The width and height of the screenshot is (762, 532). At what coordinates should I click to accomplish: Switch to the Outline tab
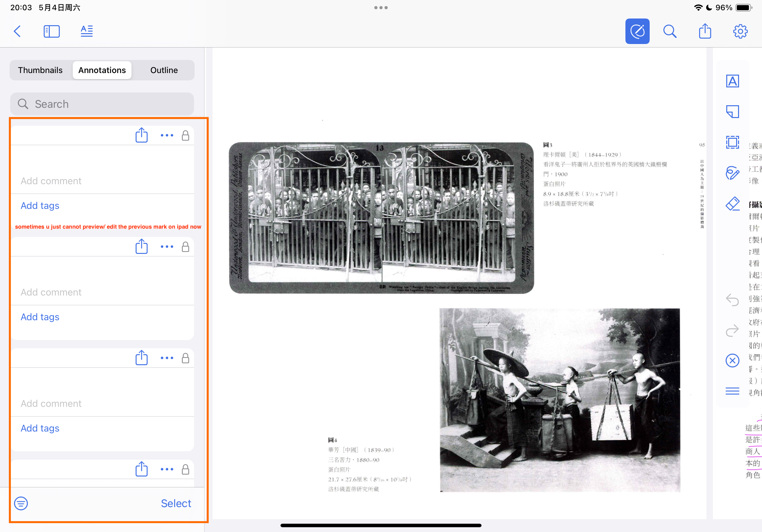[x=164, y=70]
